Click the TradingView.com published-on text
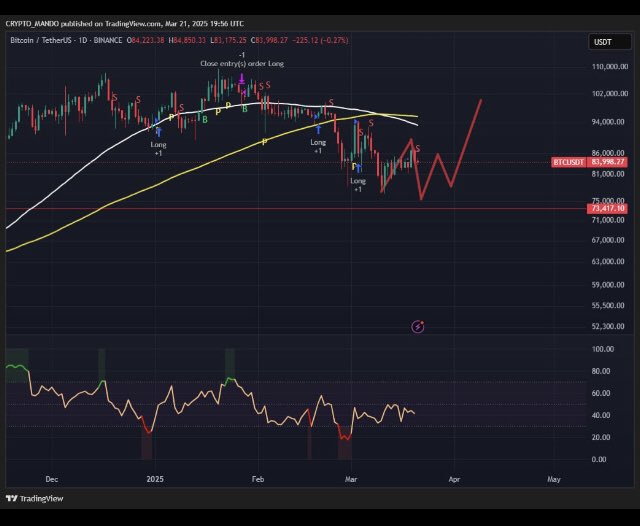This screenshot has height=526, width=640. pyautogui.click(x=133, y=24)
